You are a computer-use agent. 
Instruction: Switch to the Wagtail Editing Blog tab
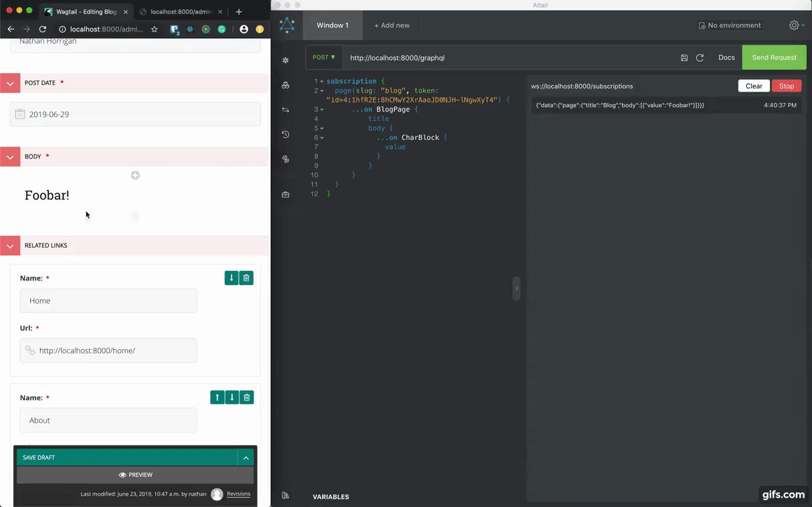tap(86, 11)
